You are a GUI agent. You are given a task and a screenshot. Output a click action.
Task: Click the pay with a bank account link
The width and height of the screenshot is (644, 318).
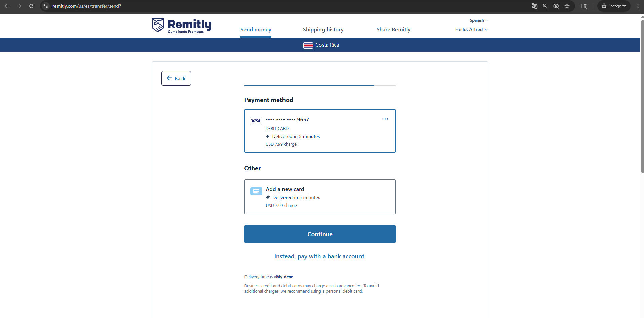pos(320,256)
